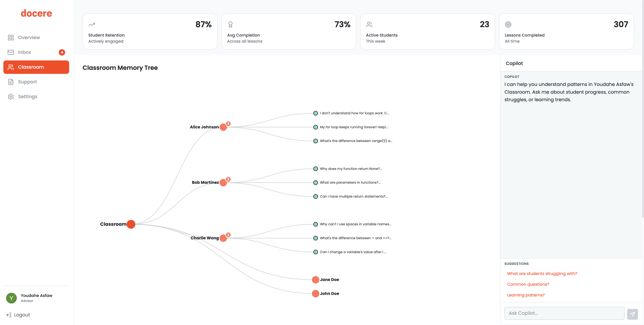Image resolution: width=644 pixels, height=325 pixels.
Task: Select the root Classroom tree node
Action: click(x=131, y=224)
